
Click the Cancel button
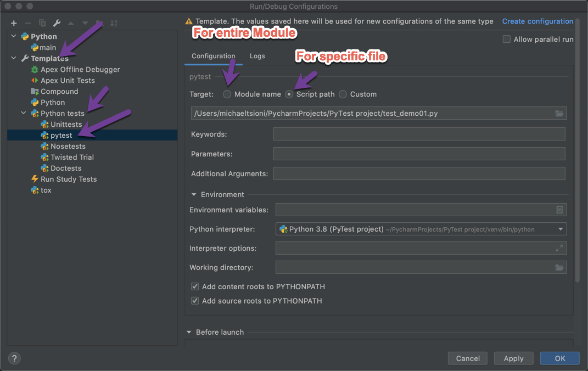click(468, 358)
